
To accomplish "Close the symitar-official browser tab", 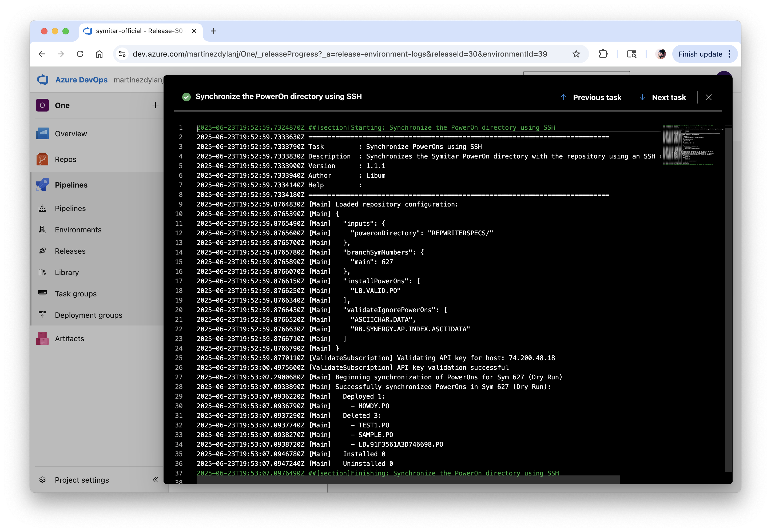I will pyautogui.click(x=194, y=31).
